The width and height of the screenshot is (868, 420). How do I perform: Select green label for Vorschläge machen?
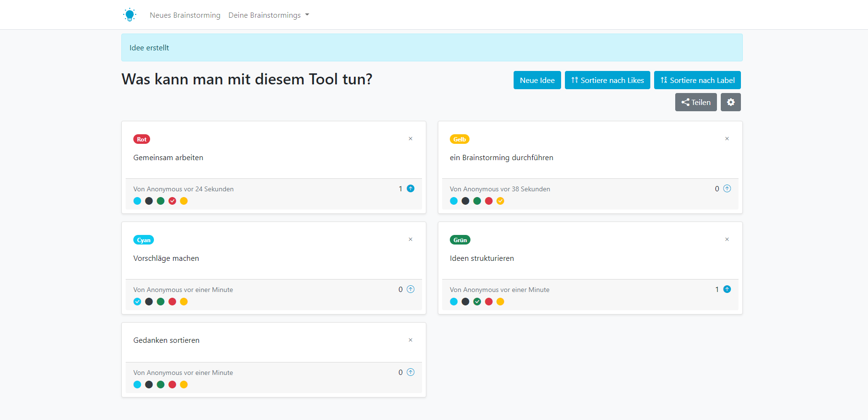coord(161,302)
